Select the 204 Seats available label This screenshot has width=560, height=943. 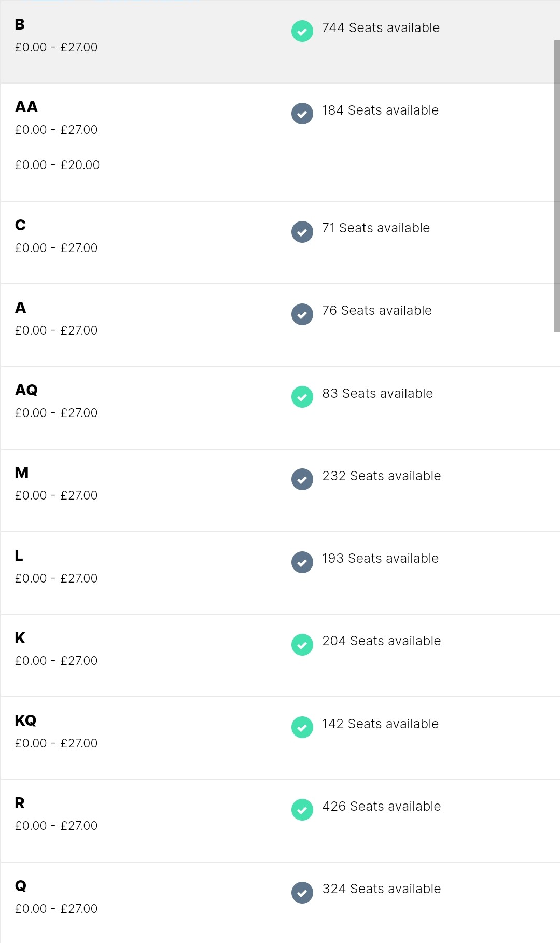tap(382, 641)
